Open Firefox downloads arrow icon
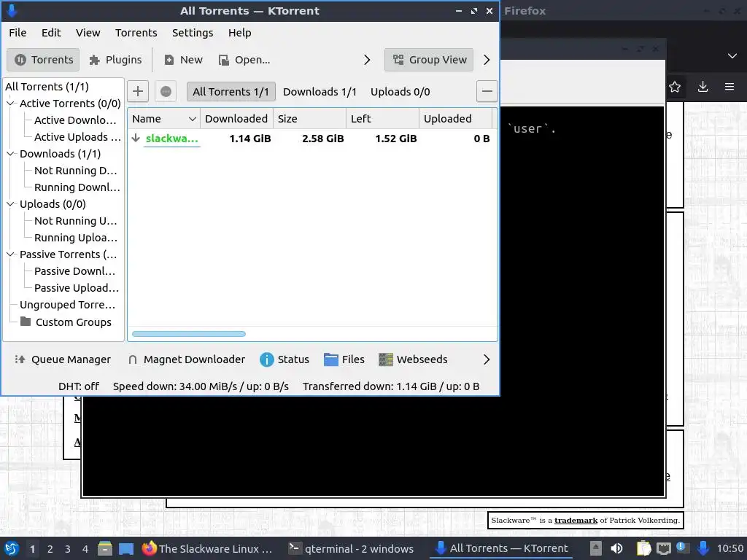The width and height of the screenshot is (747, 560). tap(703, 87)
